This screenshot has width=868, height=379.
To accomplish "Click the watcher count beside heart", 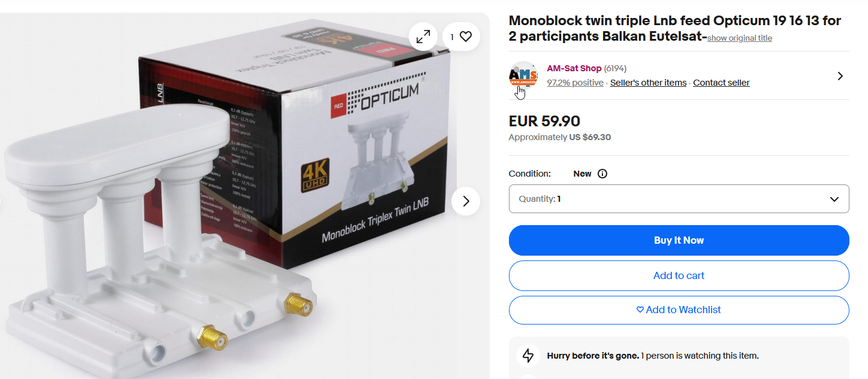I will point(452,37).
